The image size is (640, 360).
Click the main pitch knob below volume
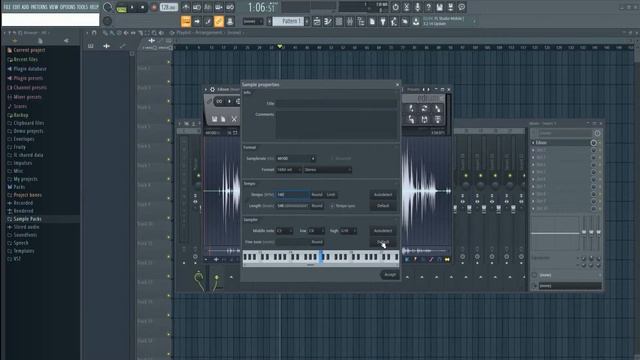click(x=107, y=21)
